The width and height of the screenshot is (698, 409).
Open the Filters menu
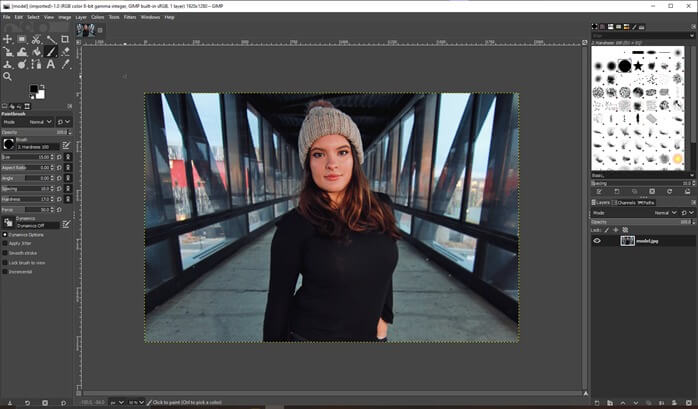coord(130,17)
